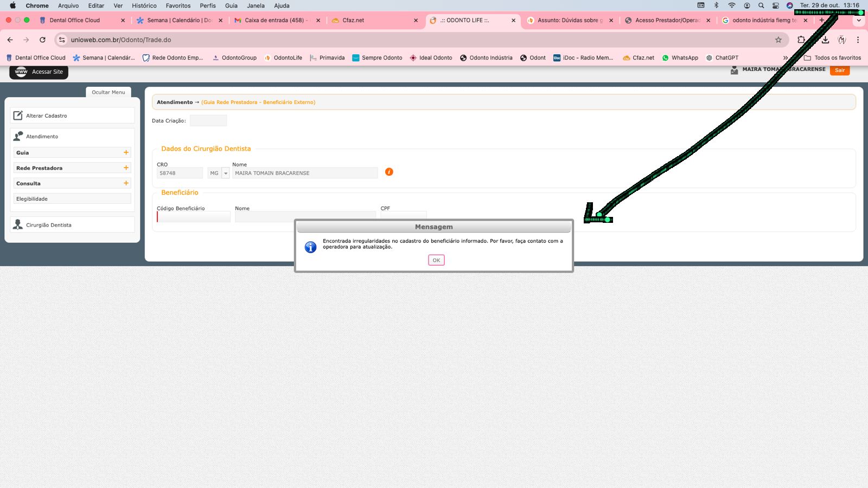Switch to the Assunto: Dúvidas sobre tab
The height and width of the screenshot is (488, 868).
coord(570,20)
